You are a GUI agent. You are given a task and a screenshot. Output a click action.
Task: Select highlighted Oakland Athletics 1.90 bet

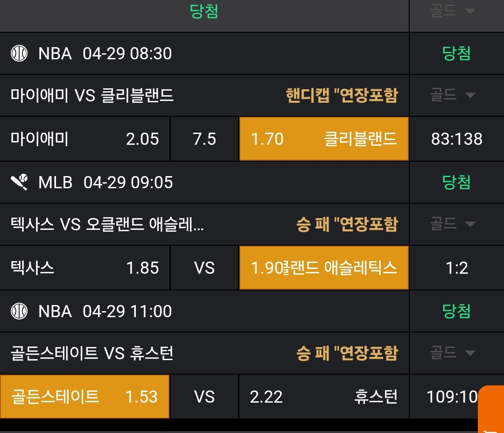pyautogui.click(x=324, y=268)
